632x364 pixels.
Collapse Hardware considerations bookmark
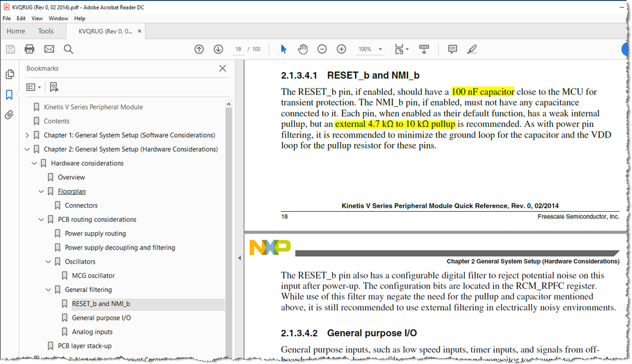(x=34, y=164)
